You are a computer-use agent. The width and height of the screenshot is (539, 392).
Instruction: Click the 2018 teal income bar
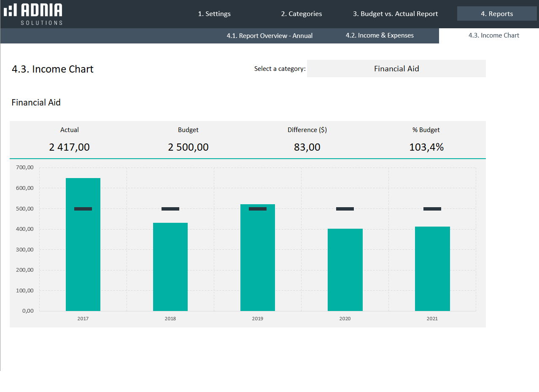pos(170,270)
